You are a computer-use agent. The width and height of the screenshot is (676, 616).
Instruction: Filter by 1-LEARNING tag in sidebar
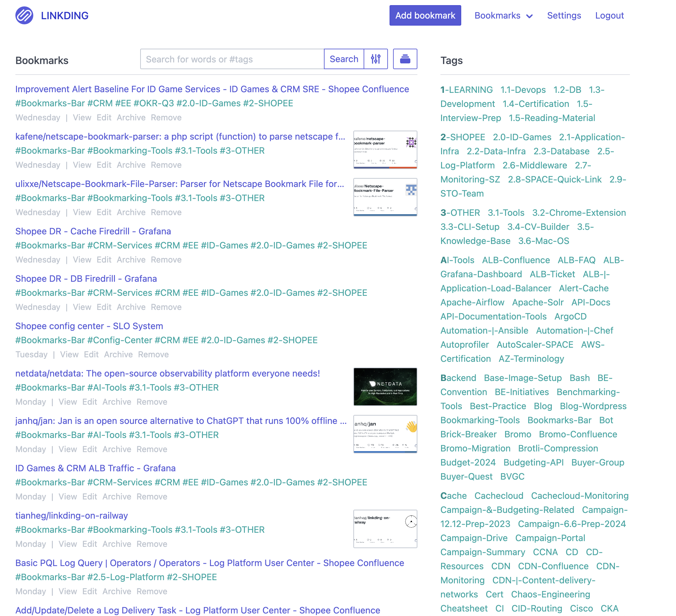[x=466, y=90]
